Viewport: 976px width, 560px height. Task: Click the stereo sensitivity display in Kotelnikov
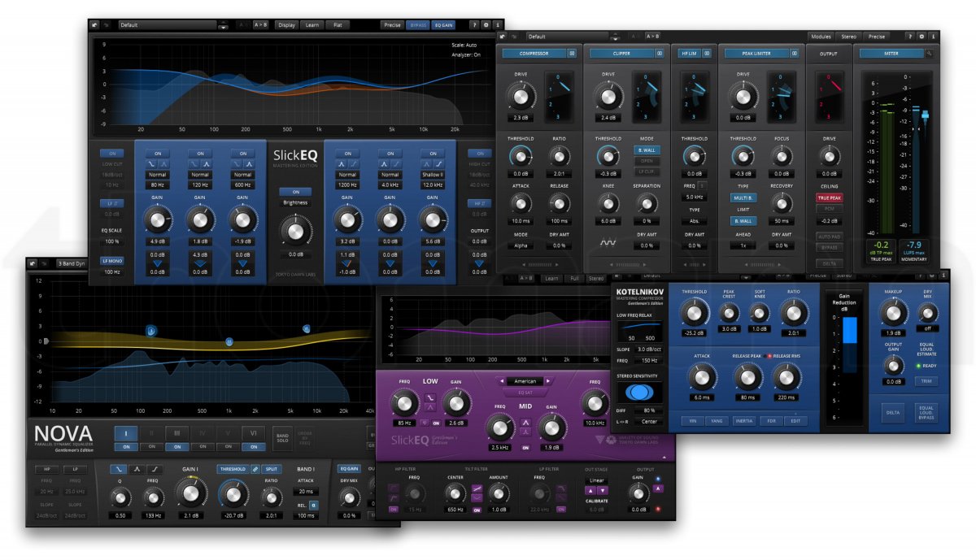639,392
